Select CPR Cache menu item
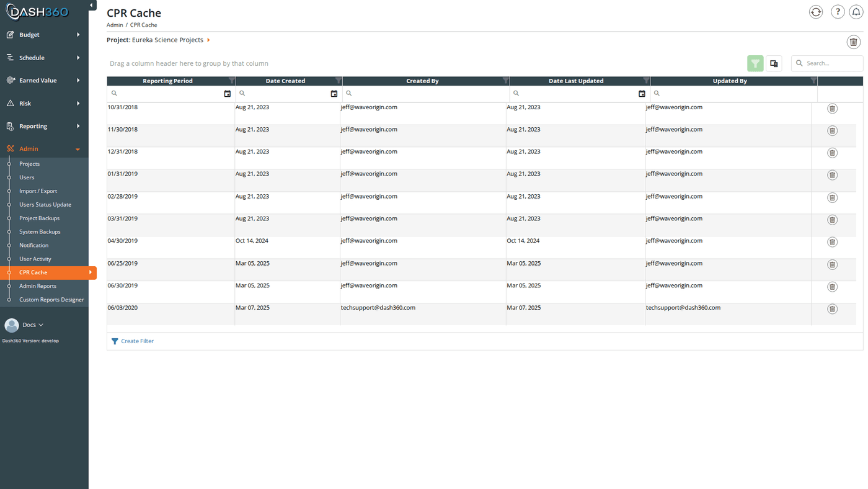Image resolution: width=868 pixels, height=489 pixels. 48,272
